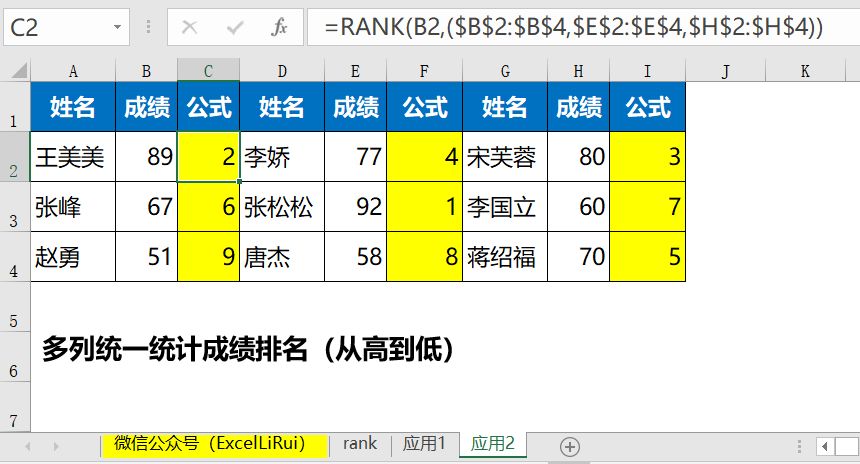Click cell with score 67
This screenshot has height=464, width=860.
(146, 207)
